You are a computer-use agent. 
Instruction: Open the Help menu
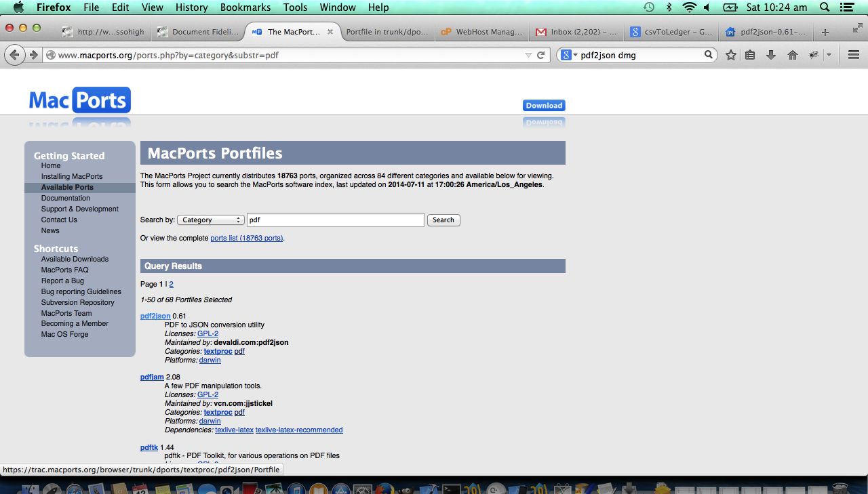pyautogui.click(x=378, y=7)
